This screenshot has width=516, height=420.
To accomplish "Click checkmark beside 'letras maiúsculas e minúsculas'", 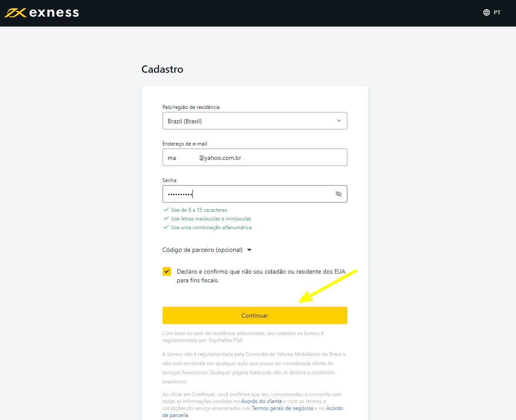I will (x=166, y=219).
